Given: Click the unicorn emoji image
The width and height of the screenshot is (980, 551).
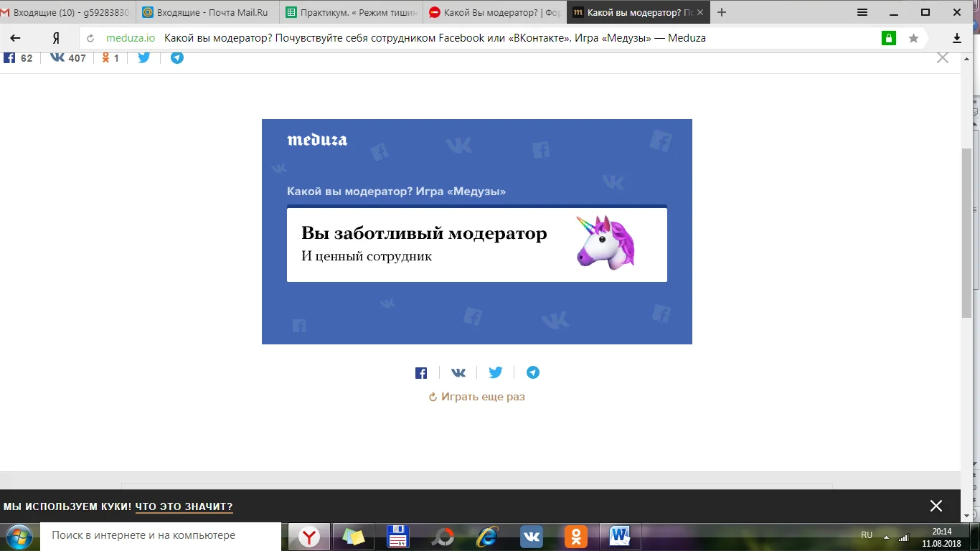Looking at the screenshot, I should click(606, 242).
